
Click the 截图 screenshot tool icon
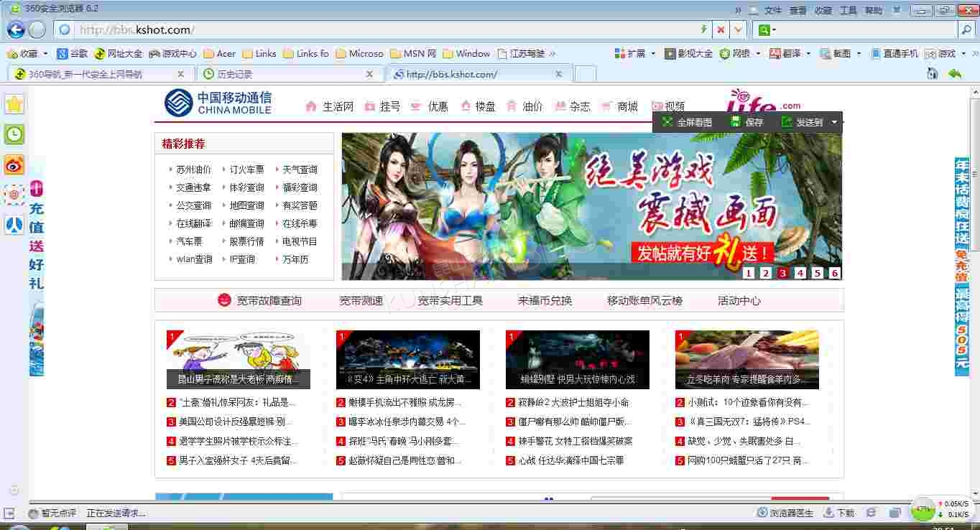826,53
